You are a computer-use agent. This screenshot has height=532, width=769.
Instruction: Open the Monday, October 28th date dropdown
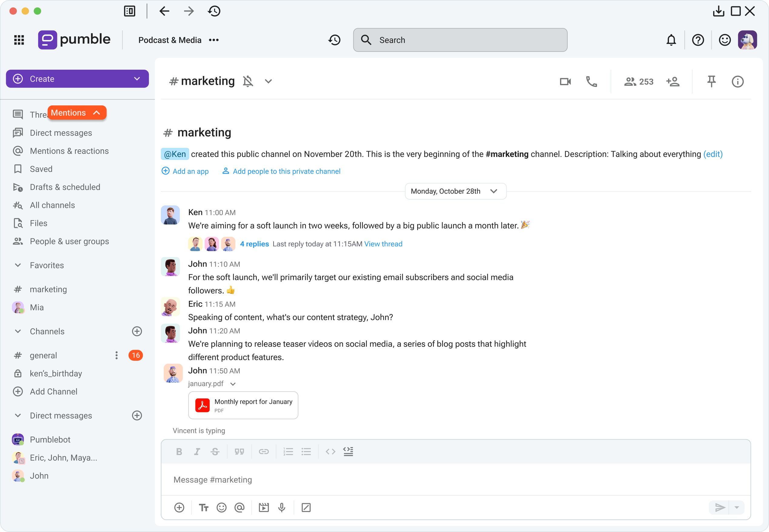tap(455, 191)
